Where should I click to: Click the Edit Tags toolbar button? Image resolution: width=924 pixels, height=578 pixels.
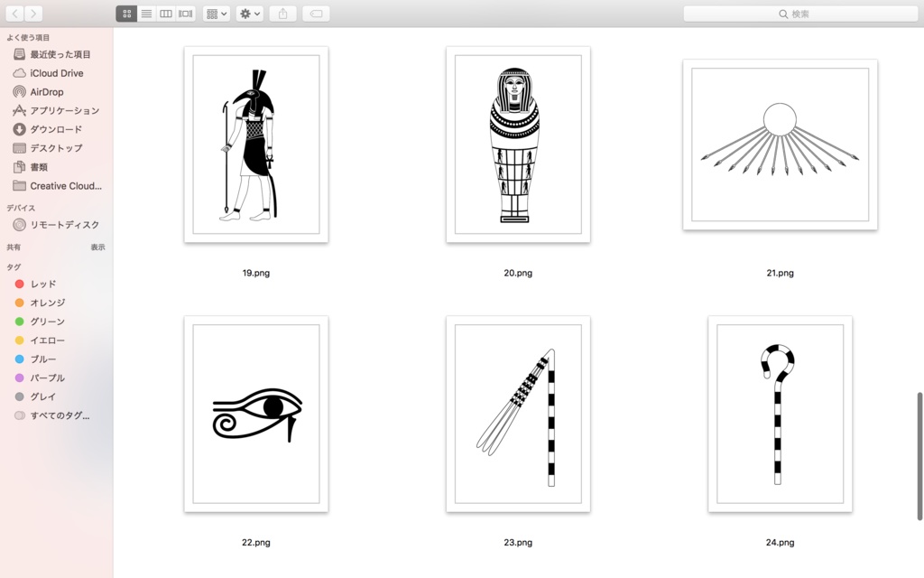point(316,14)
